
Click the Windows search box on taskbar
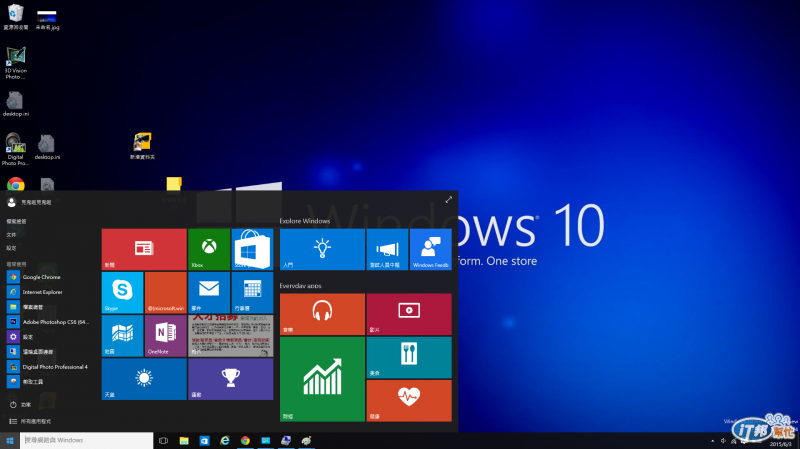[87, 440]
